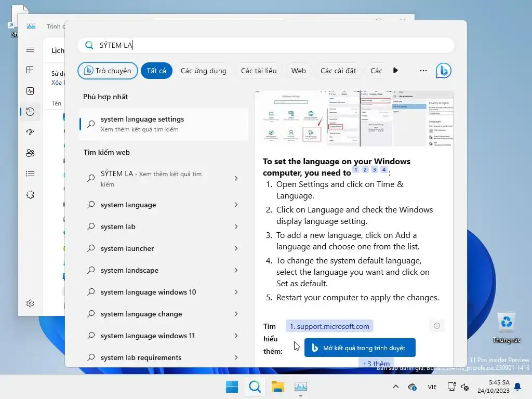The image size is (532, 399).
Task: Select the 'Tất cả' filter tab
Action: pyautogui.click(x=156, y=71)
